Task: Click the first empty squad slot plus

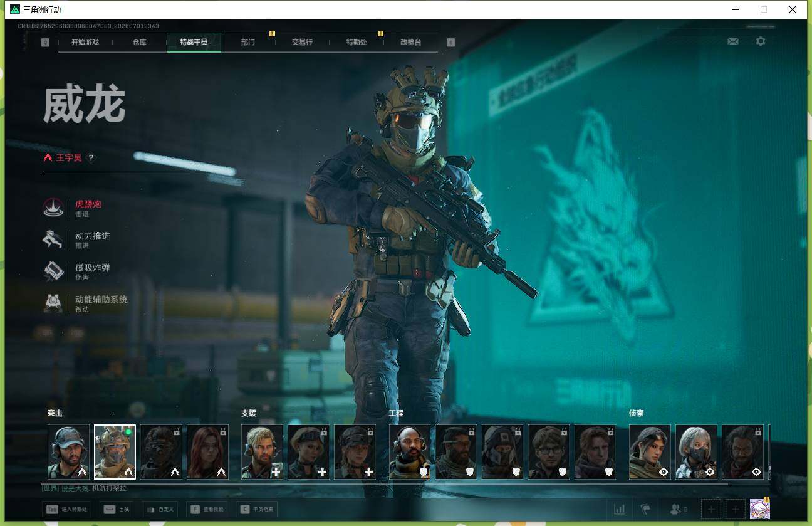Action: point(711,509)
